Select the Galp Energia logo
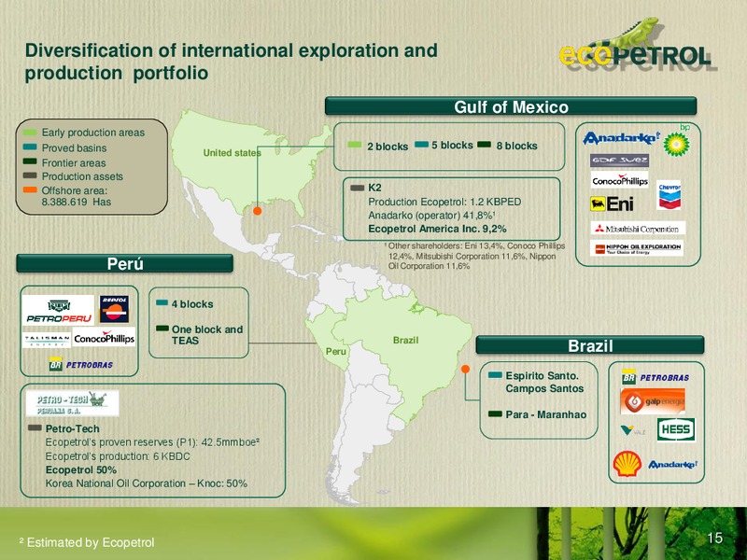This screenshot has height=560, width=747. (653, 401)
